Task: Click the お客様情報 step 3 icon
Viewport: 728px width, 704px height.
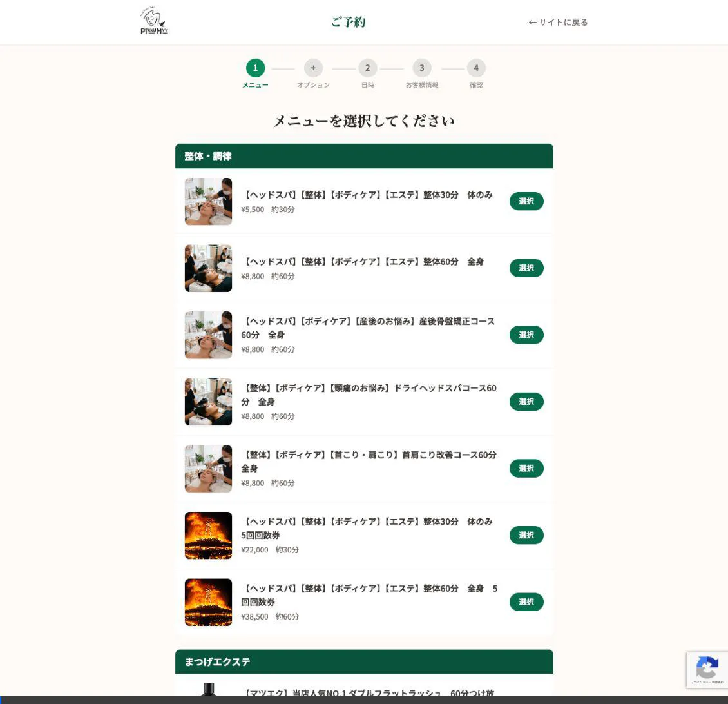Action: pyautogui.click(x=422, y=68)
